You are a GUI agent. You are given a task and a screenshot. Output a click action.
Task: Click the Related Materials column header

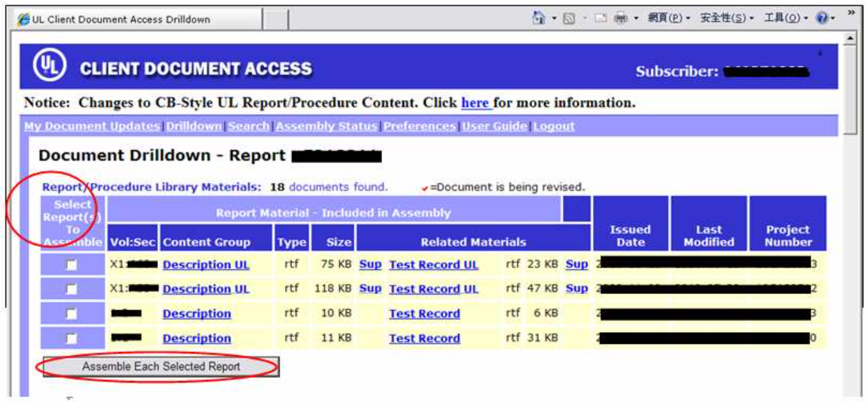[473, 238]
